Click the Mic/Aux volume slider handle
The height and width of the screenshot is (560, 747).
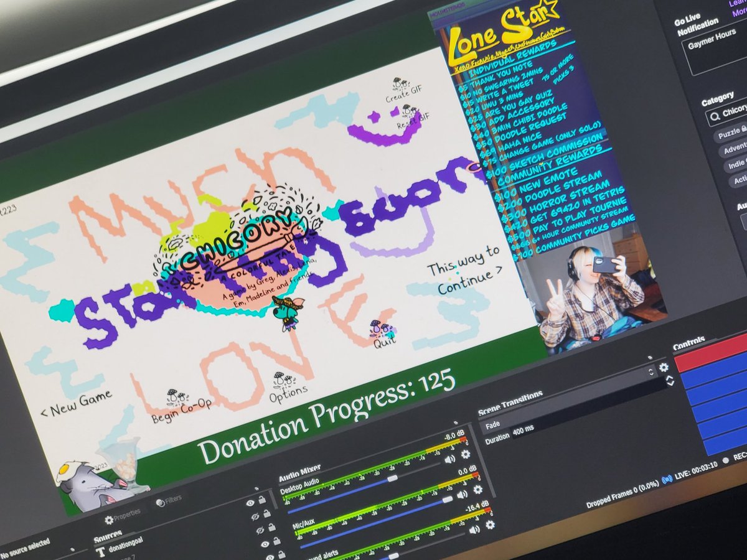[447, 500]
